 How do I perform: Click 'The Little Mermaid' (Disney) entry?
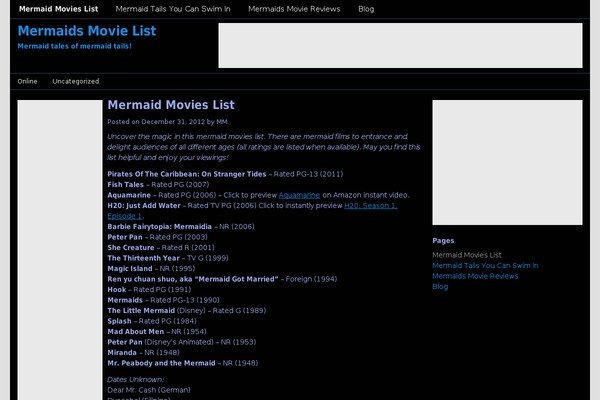tap(187, 310)
